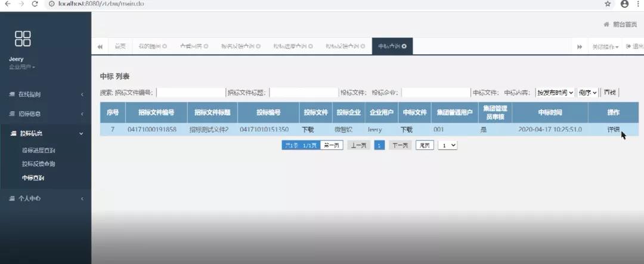Open the page number select in pagination
Screen dimensions: 644x264
448,145
